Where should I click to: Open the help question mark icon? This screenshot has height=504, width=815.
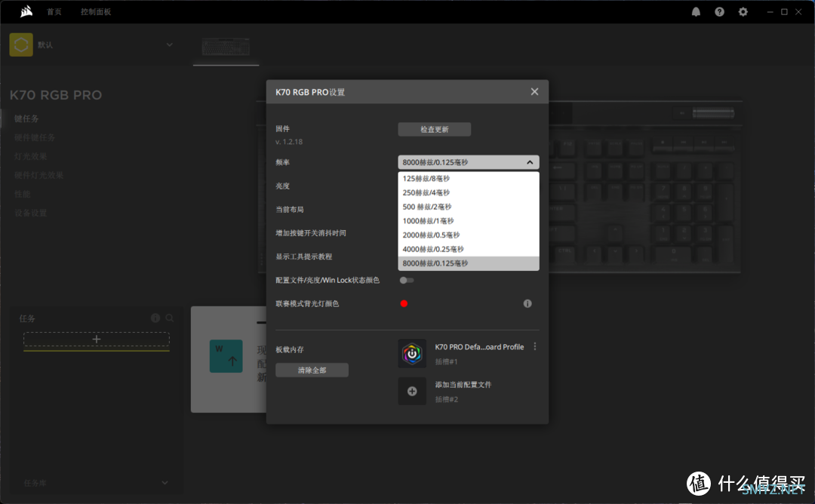719,12
